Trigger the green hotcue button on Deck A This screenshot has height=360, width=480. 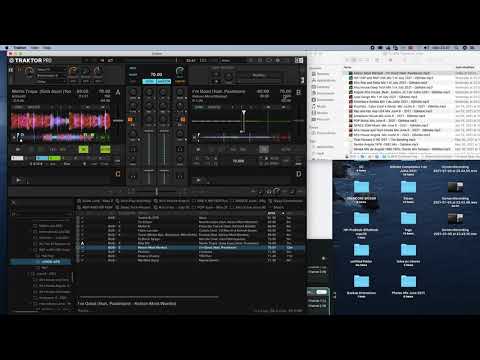[x=54, y=158]
